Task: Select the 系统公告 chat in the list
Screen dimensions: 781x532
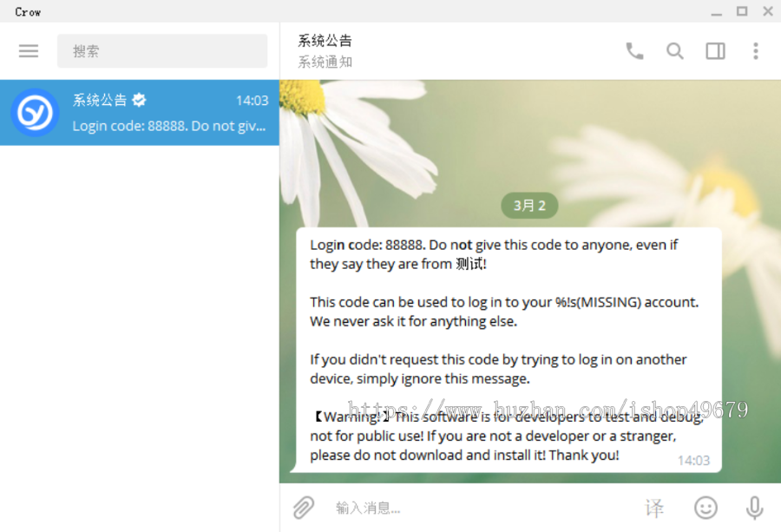Action: 140,113
